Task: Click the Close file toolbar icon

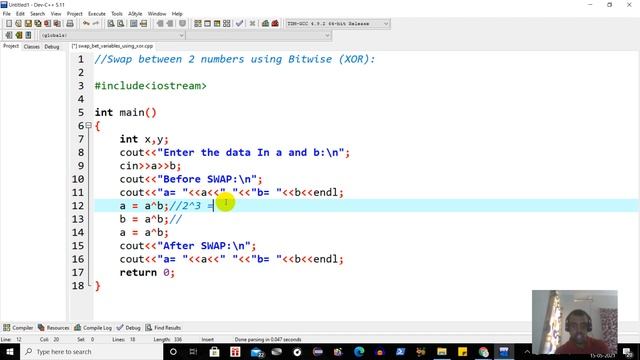Action: 48,24
